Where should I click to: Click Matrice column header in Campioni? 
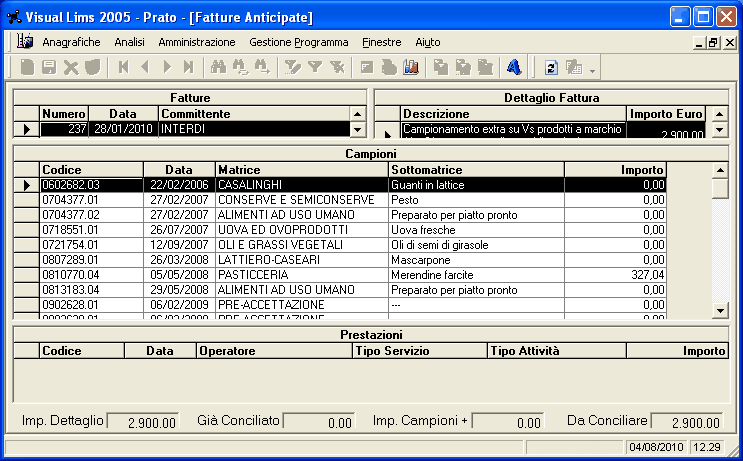tap(301, 170)
